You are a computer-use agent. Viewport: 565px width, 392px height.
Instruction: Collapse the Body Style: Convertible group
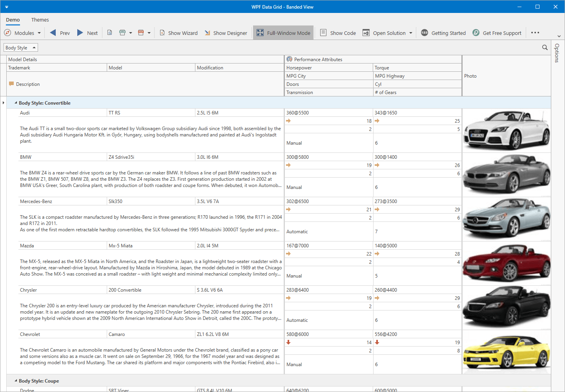[16, 103]
